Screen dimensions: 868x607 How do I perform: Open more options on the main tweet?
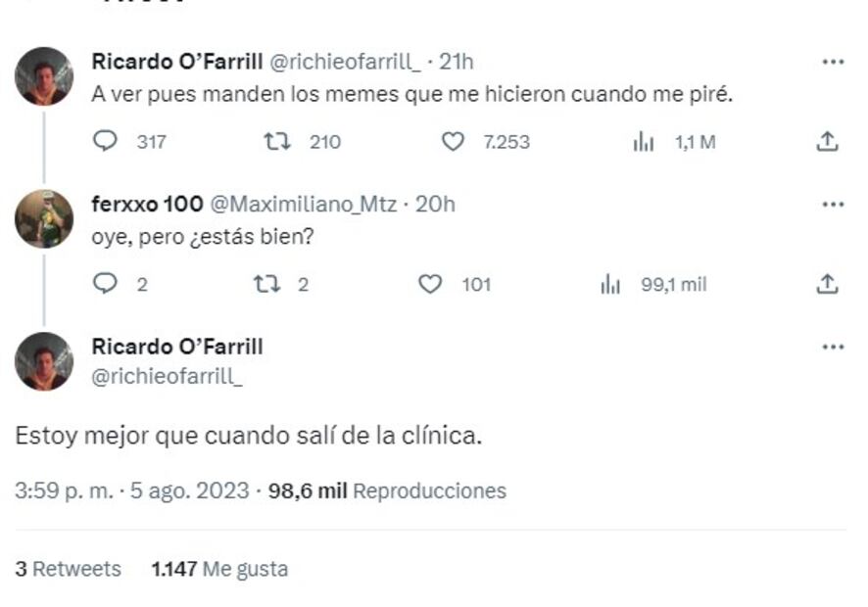click(833, 347)
